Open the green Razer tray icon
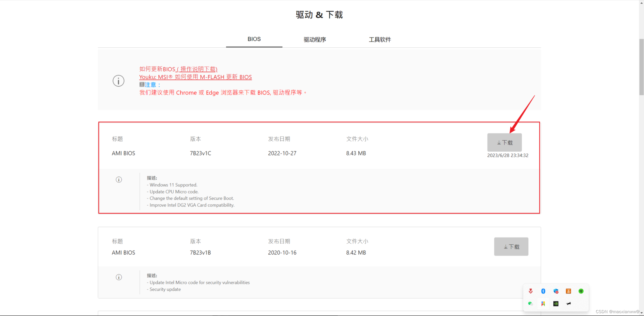Screen dimensions: 644x316 581,291
